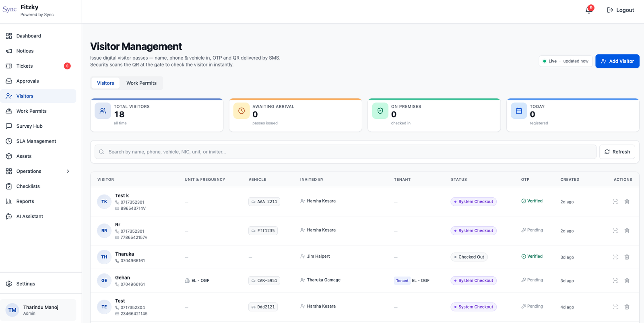Image resolution: width=644 pixels, height=323 pixels.
Task: Click the Approvals inbox icon
Action: (x=9, y=81)
